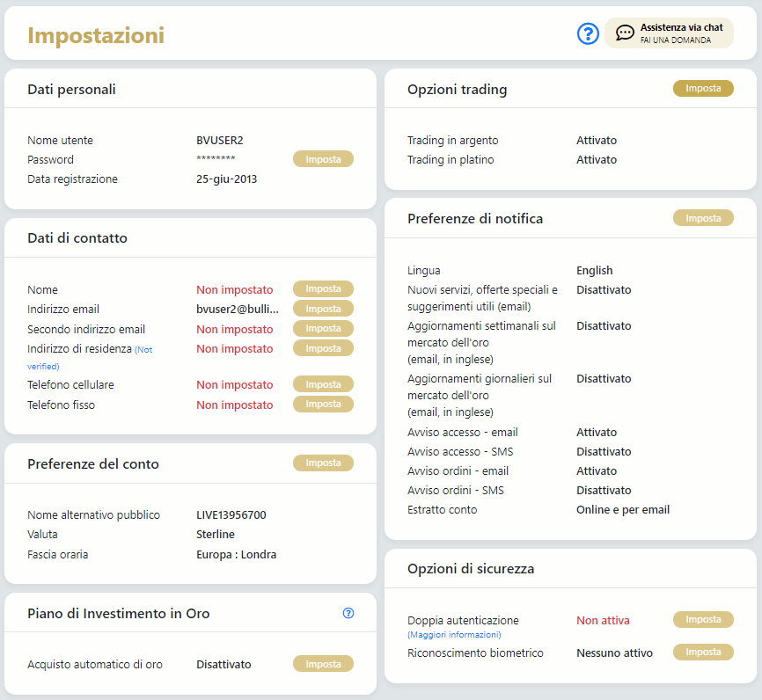
Task: Click Imposta for Indirizzo di residenza
Action: 323,348
